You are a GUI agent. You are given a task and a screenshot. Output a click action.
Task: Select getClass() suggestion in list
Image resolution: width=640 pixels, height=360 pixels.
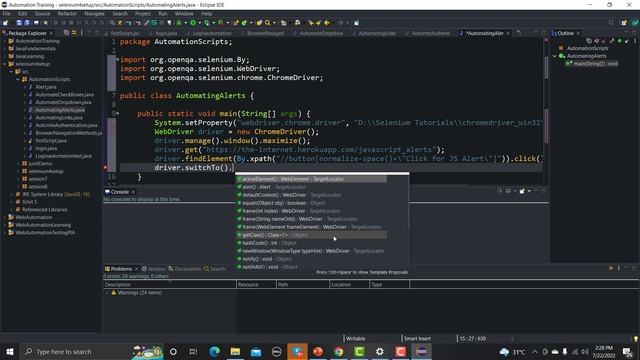tap(312, 235)
